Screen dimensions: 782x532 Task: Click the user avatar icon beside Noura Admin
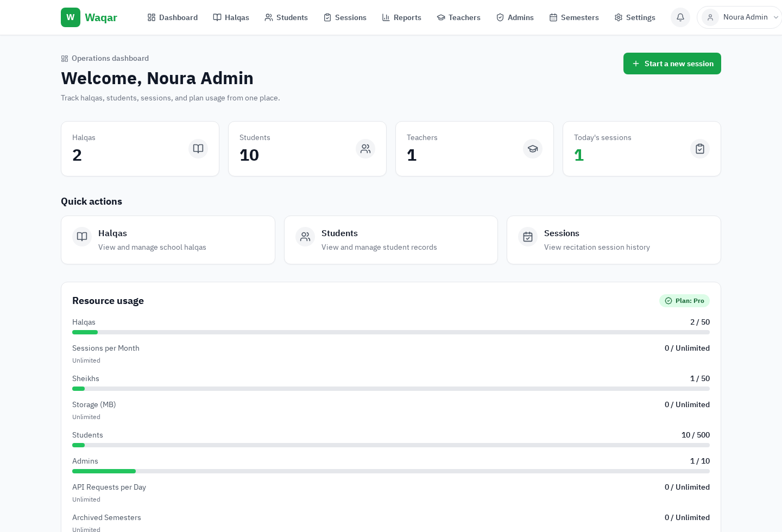710,17
